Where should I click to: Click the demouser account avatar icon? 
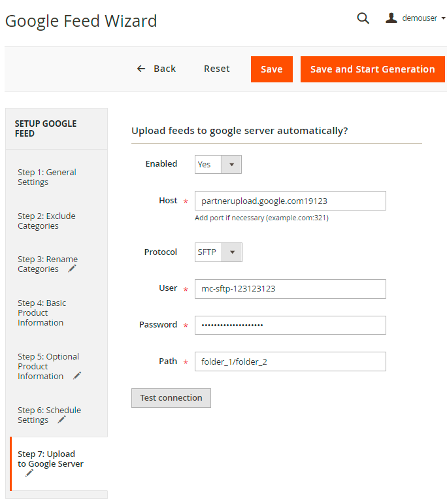pos(391,18)
